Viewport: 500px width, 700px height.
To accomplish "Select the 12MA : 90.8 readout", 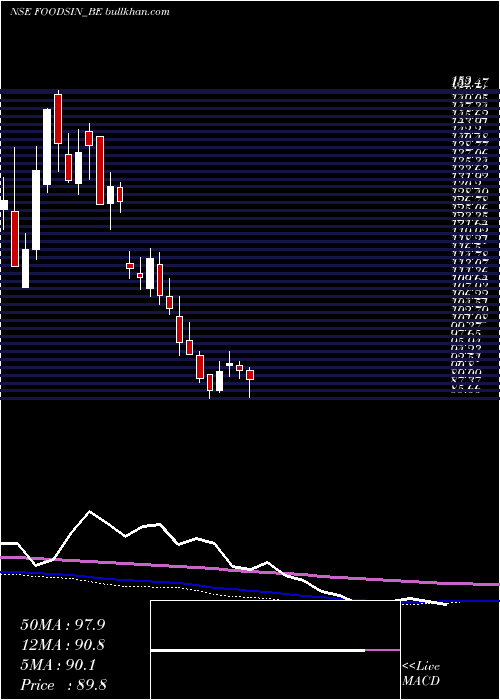I will (x=63, y=645).
